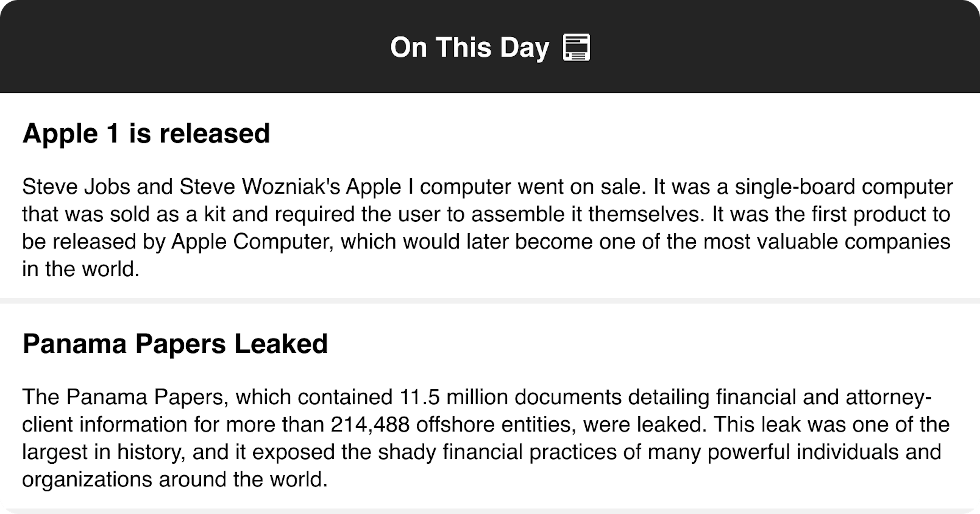Click the "On This Day" title
Image resolution: width=980 pixels, height=514 pixels.
[x=470, y=47]
